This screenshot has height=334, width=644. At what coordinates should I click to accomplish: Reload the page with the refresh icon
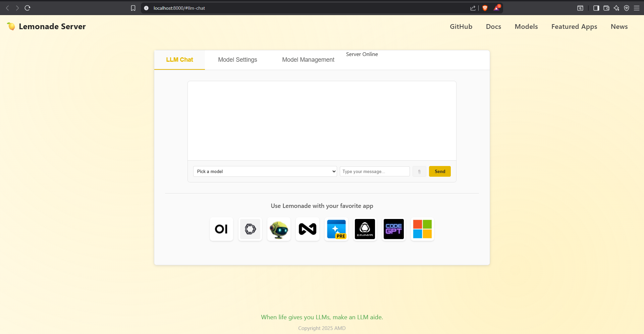click(28, 8)
